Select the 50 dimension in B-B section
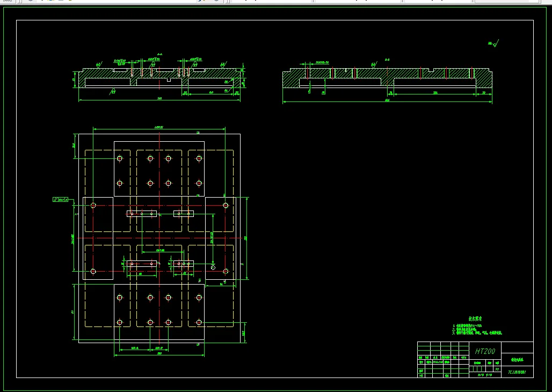 [x=484, y=92]
